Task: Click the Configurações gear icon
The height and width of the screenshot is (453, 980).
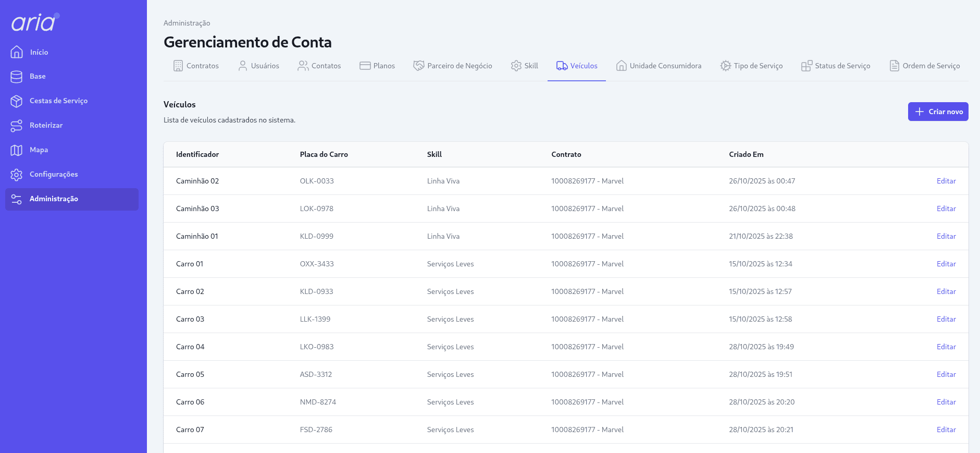Action: [x=17, y=175]
